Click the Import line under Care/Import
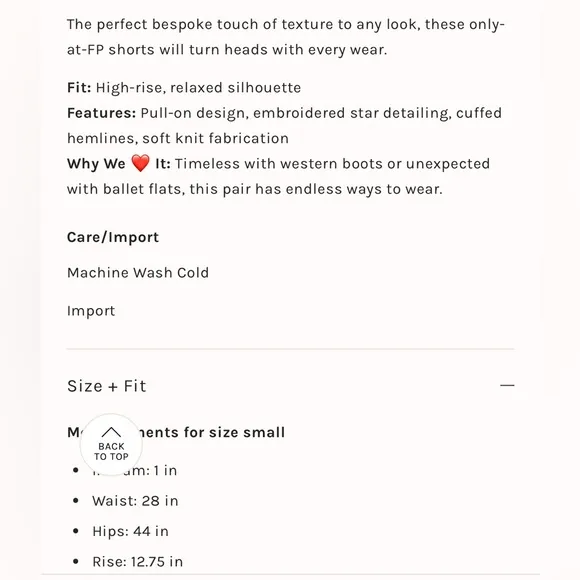 [x=91, y=311]
